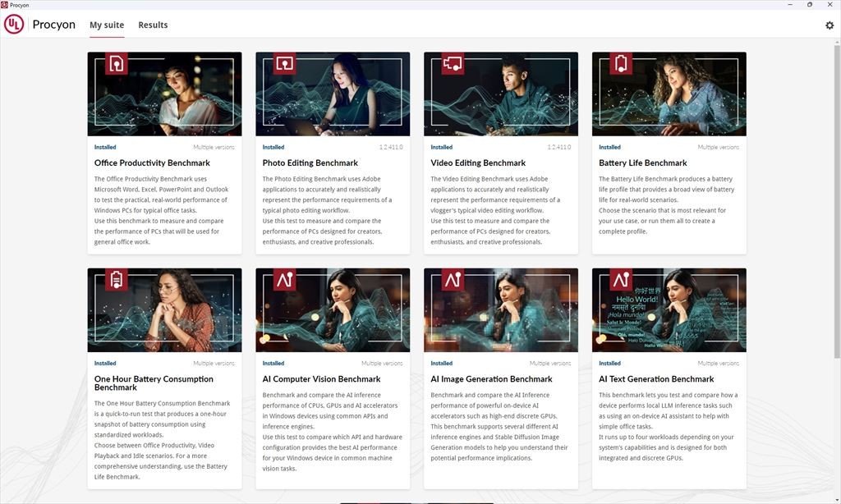The height and width of the screenshot is (504, 841).
Task: Switch to the Results tab
Action: (x=153, y=25)
